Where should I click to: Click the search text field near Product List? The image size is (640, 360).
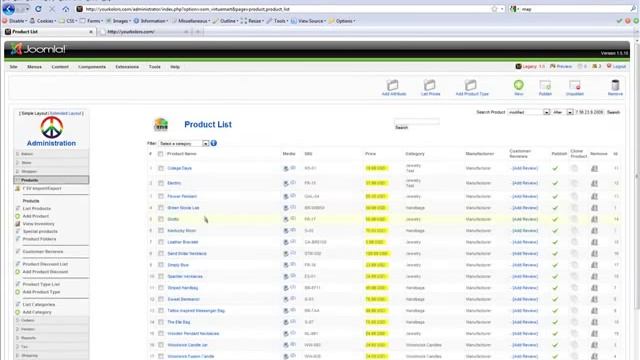(x=417, y=121)
